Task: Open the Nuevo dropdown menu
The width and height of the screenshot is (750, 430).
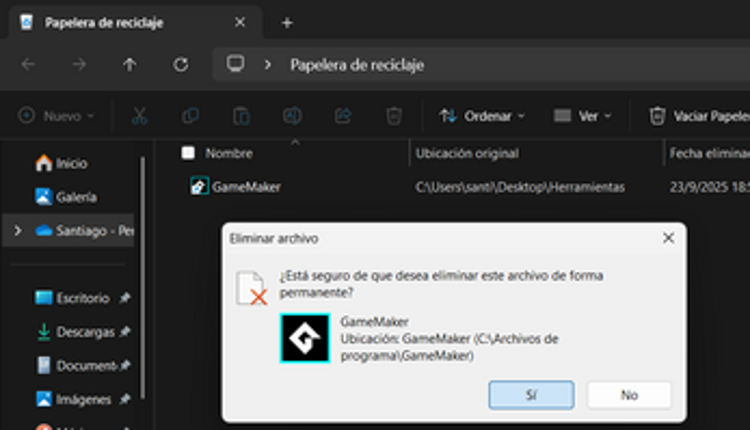Action: click(x=56, y=116)
